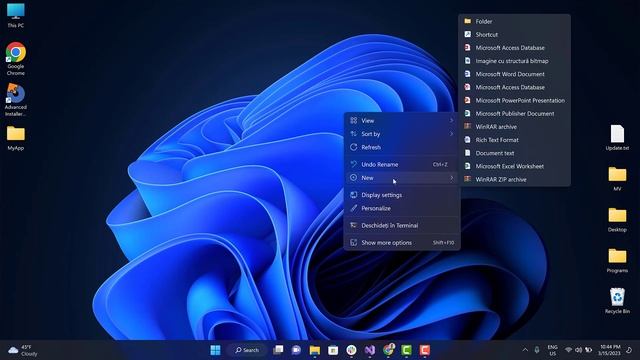Image resolution: width=640 pixels, height=360 pixels.
Task: Expand the Sort by submenu
Action: coord(402,134)
